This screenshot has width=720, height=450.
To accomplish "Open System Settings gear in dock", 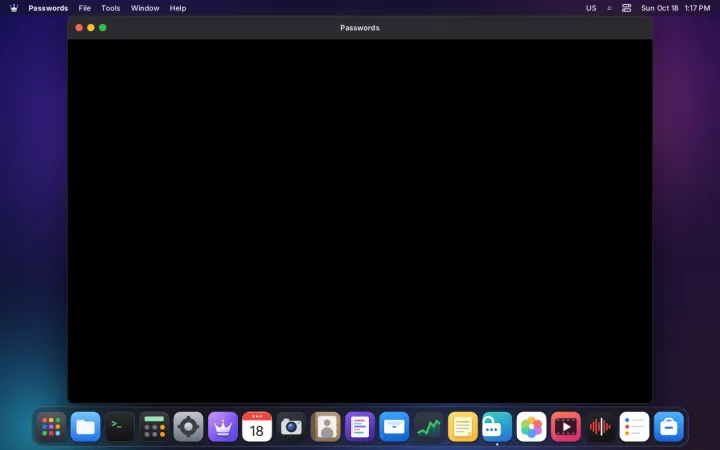I will click(188, 427).
